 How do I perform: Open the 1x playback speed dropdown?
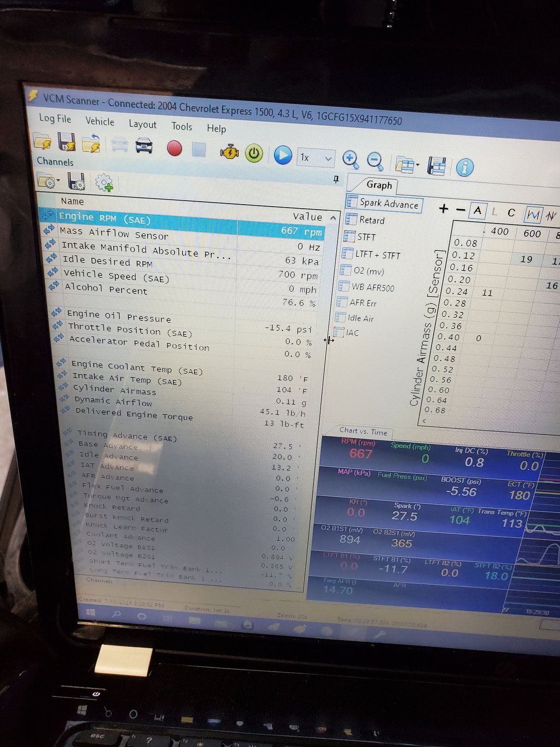point(315,158)
